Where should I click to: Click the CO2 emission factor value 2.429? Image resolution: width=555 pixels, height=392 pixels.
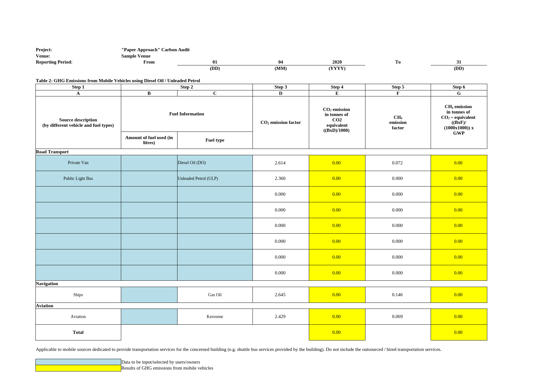pos(280,316)
